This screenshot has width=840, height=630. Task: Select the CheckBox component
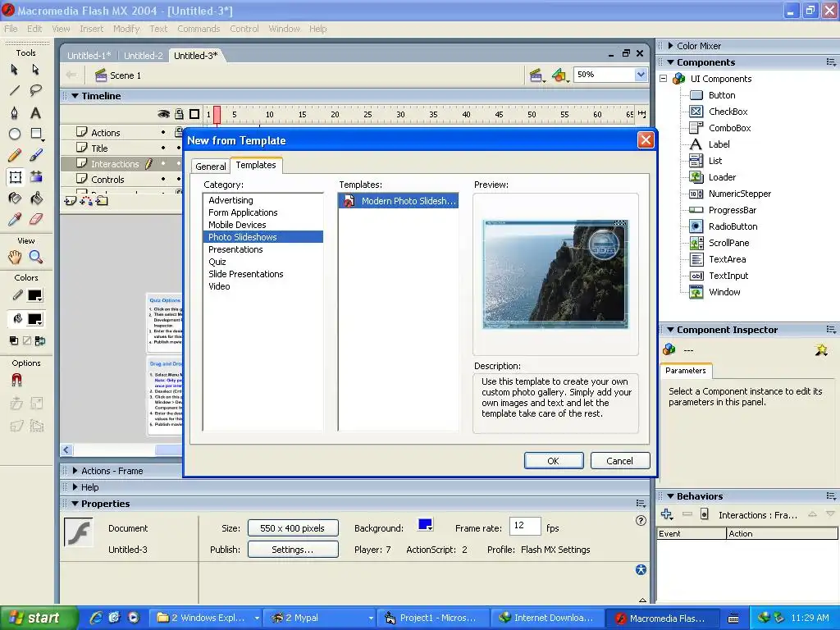pos(728,112)
